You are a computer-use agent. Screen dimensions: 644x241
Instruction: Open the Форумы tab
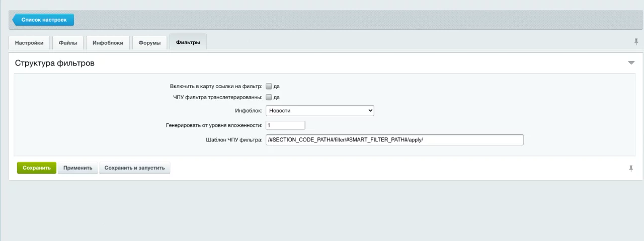(149, 43)
